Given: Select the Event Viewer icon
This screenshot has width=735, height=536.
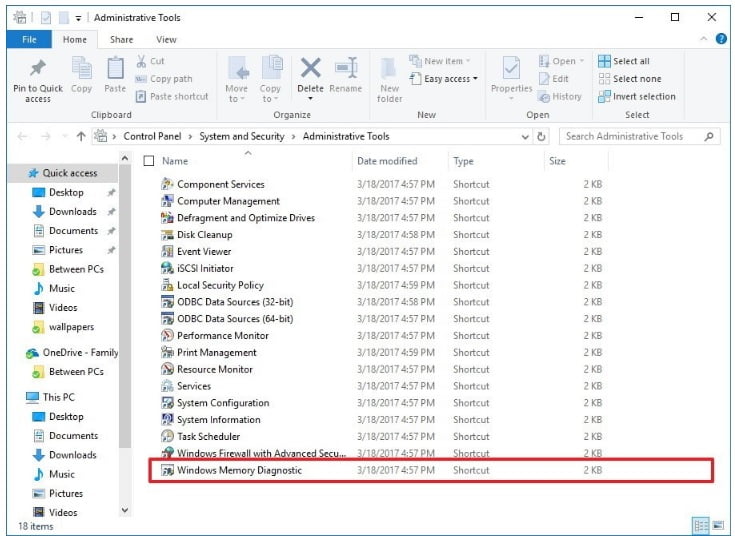Looking at the screenshot, I should coord(167,251).
